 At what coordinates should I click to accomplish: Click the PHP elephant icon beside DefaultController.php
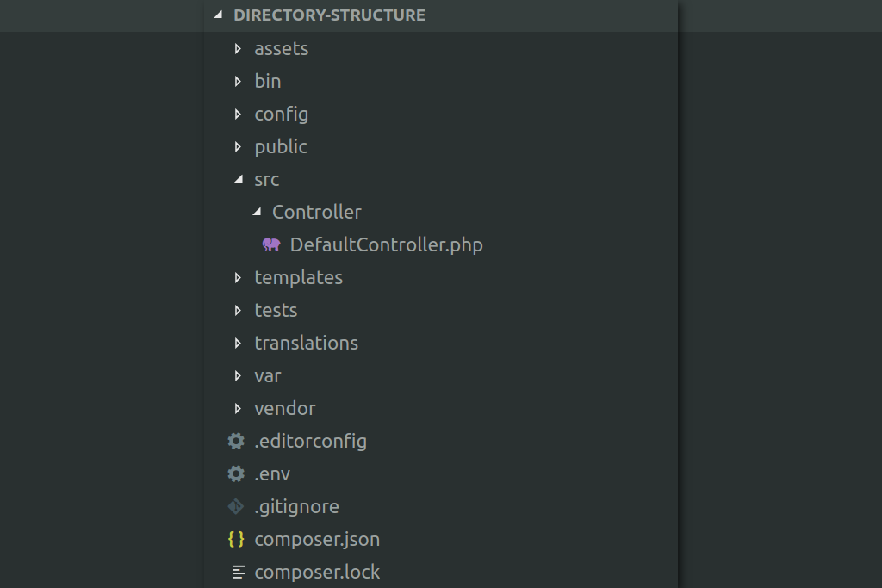click(270, 244)
